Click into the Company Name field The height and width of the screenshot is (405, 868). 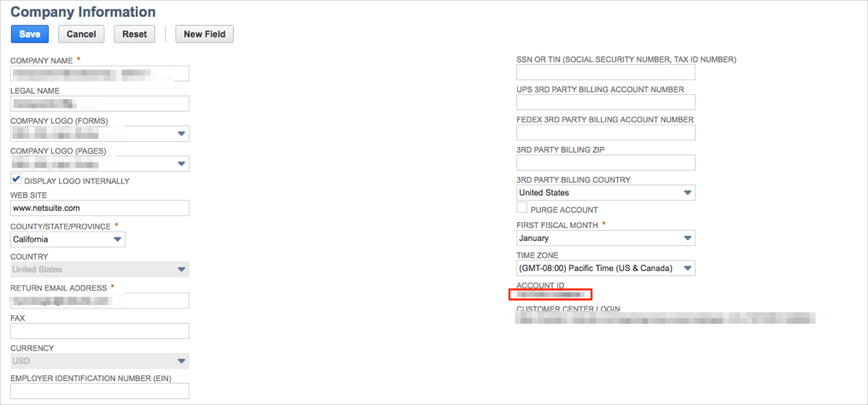click(x=99, y=74)
